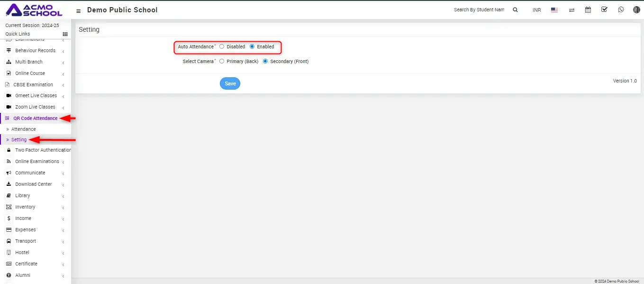
Task: Choose Primary (Back) camera option
Action: (x=222, y=62)
